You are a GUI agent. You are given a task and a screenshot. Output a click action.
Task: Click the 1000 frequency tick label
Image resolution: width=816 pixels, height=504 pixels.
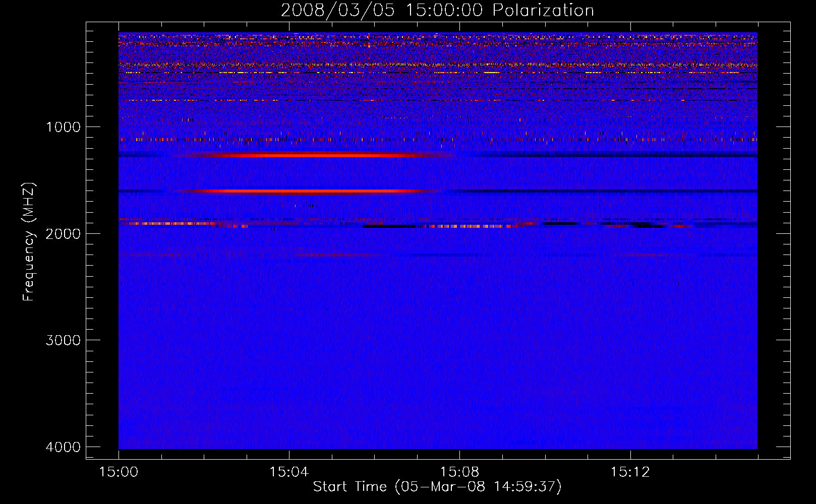click(x=63, y=127)
